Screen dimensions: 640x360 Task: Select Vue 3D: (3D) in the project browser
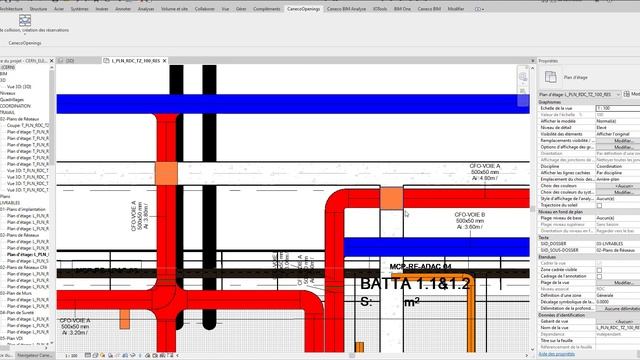point(19,87)
